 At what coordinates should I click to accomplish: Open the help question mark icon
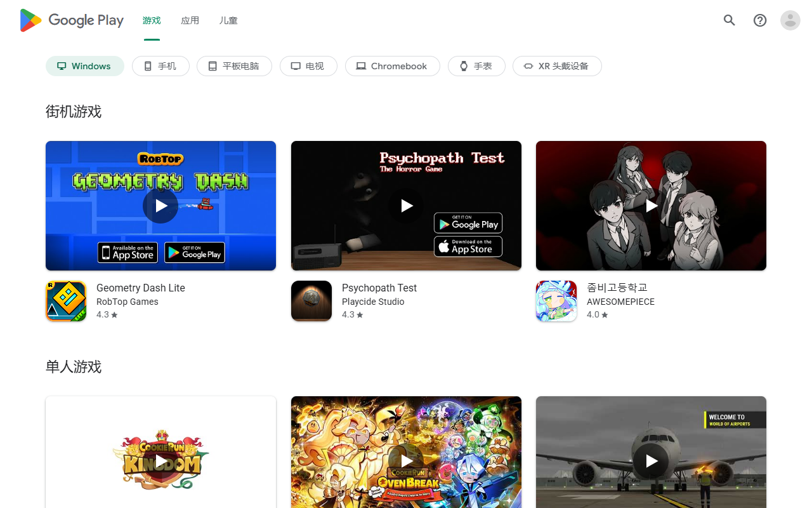760,20
